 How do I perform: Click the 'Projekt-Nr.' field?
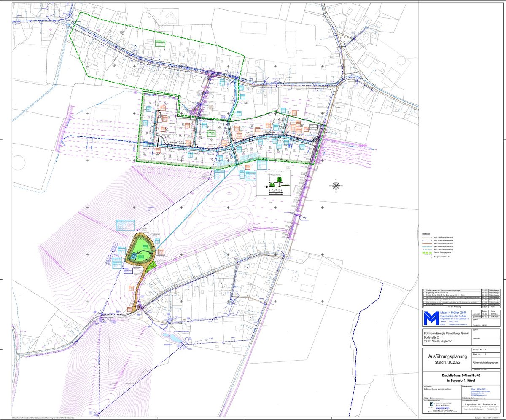pos(486,325)
